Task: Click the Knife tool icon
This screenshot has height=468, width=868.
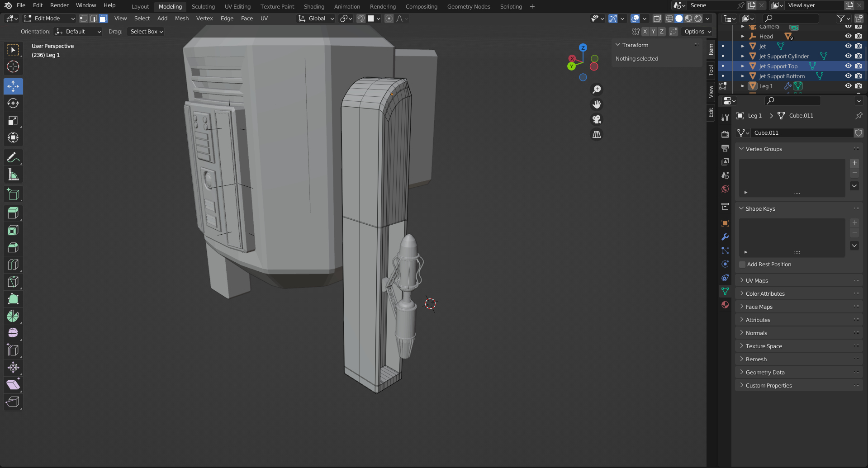Action: coord(13,282)
